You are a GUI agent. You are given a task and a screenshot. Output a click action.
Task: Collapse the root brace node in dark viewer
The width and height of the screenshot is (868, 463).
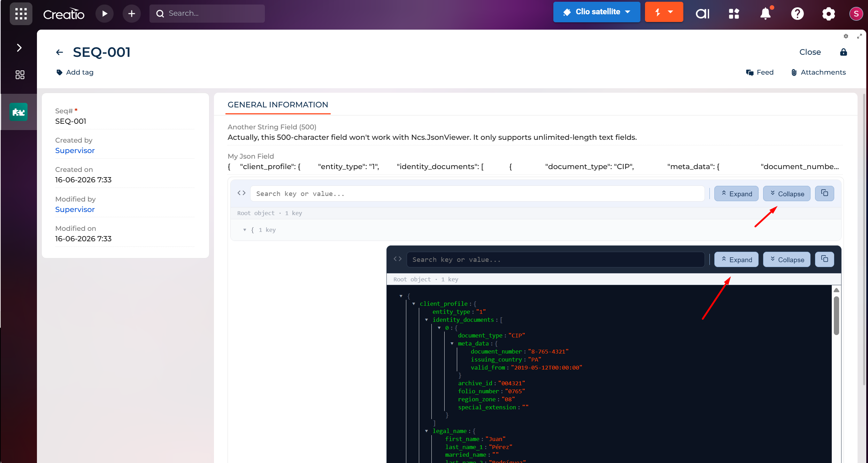point(401,296)
